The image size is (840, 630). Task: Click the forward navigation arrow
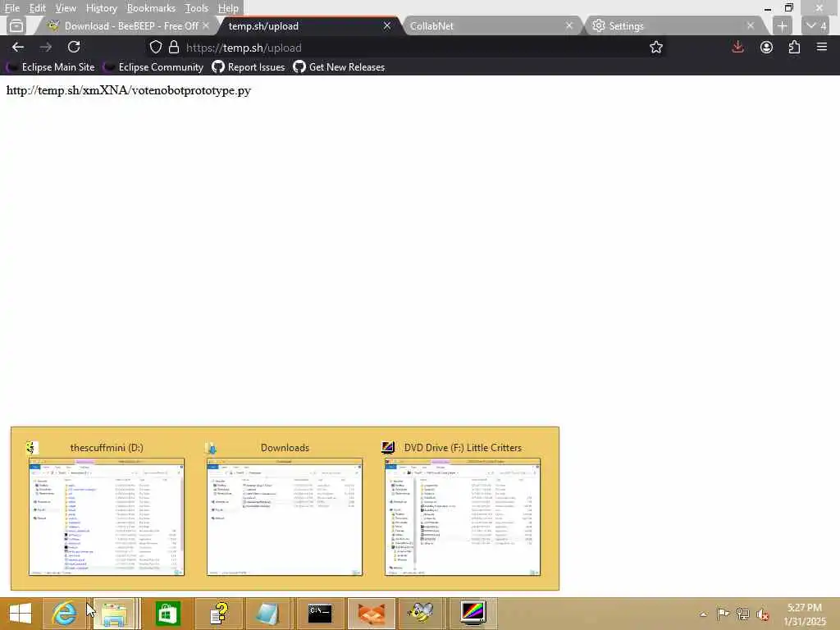(46, 47)
